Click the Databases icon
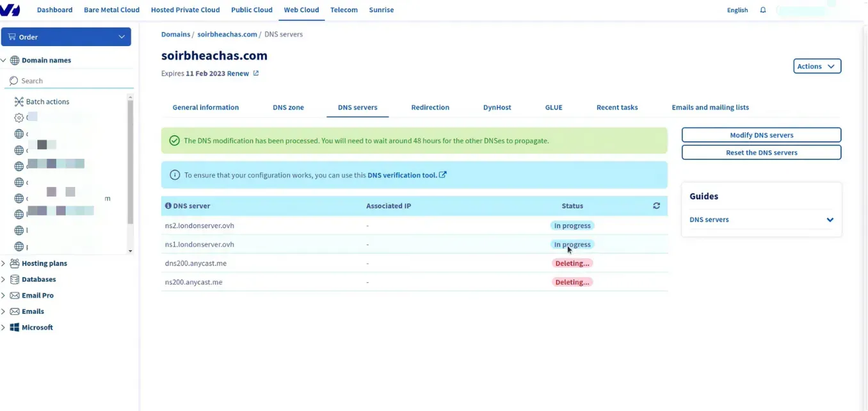Image resolution: width=868 pixels, height=411 pixels. pyautogui.click(x=14, y=279)
